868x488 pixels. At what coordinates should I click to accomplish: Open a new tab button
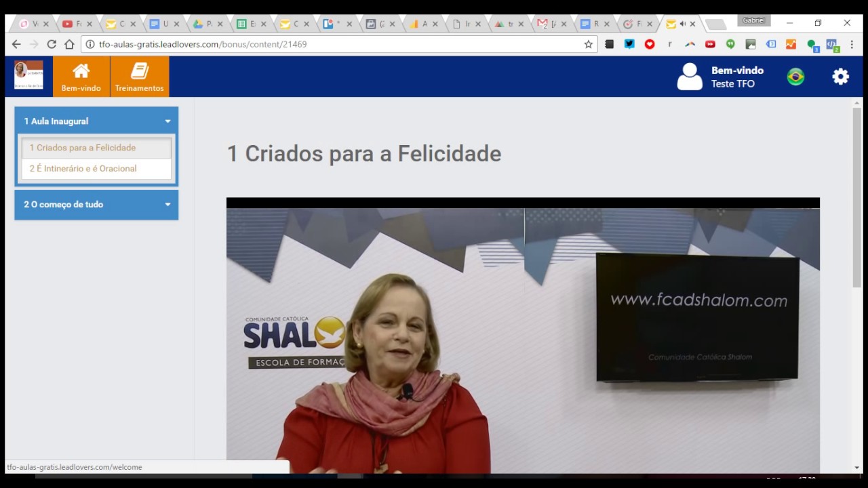715,24
